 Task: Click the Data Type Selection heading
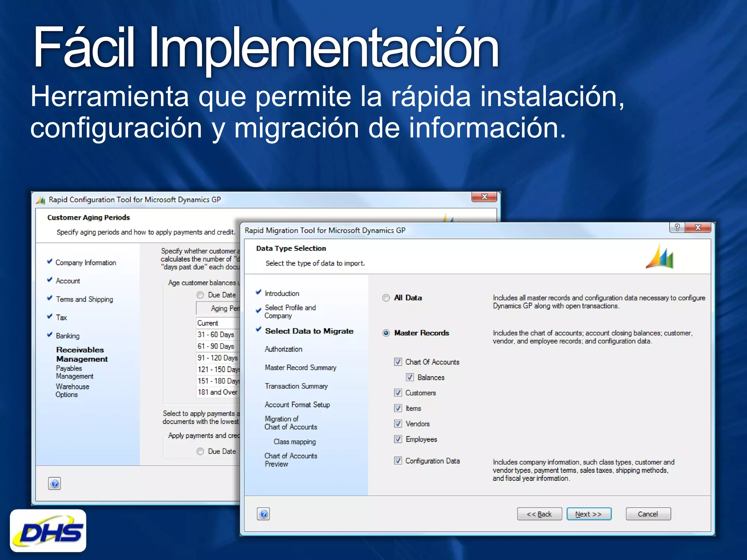point(291,248)
